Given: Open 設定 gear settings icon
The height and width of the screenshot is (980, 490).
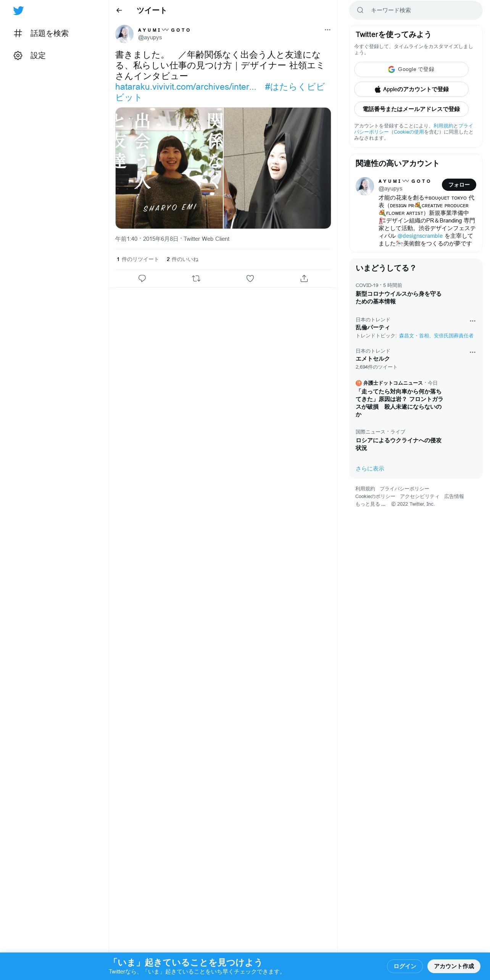Looking at the screenshot, I should (x=18, y=56).
